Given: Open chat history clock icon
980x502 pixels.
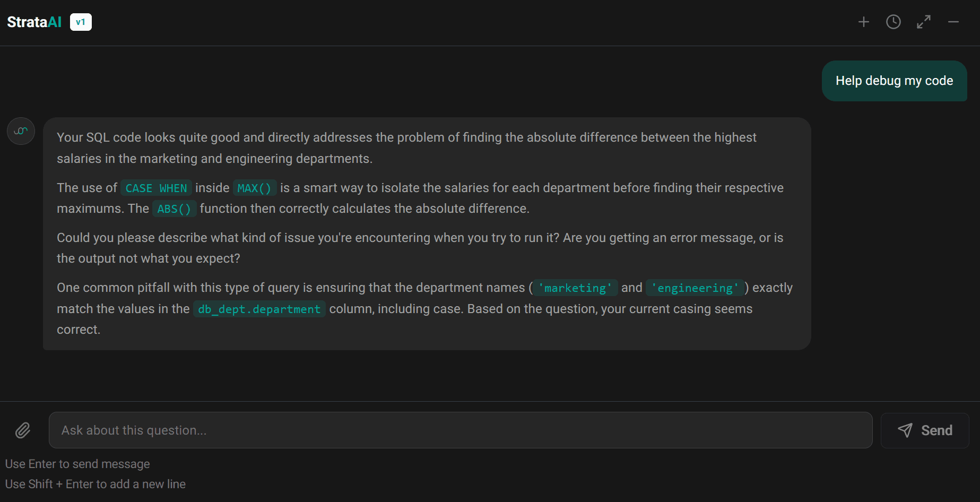Looking at the screenshot, I should pyautogui.click(x=894, y=22).
